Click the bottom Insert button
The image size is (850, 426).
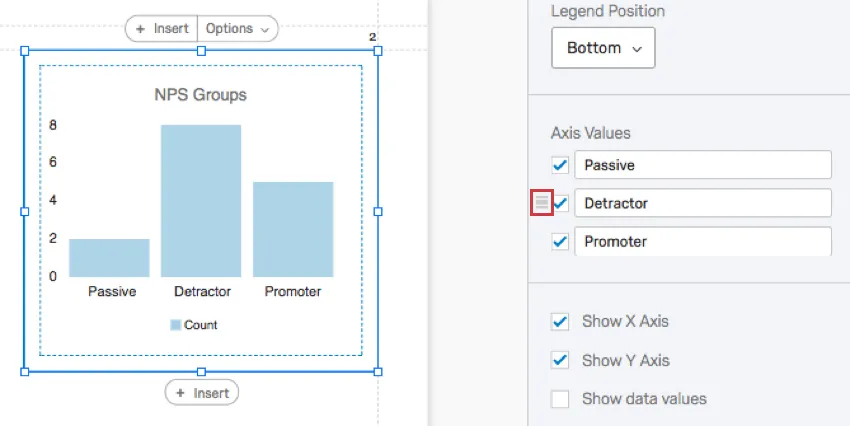[x=202, y=393]
